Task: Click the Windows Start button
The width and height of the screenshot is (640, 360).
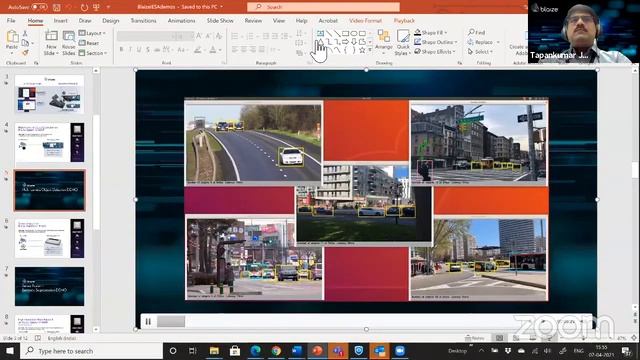Action: [10, 351]
